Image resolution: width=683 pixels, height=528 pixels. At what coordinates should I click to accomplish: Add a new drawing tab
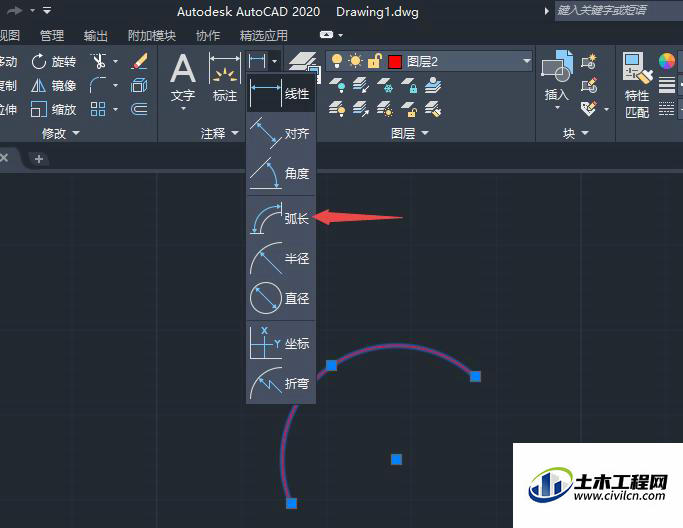pos(39,159)
